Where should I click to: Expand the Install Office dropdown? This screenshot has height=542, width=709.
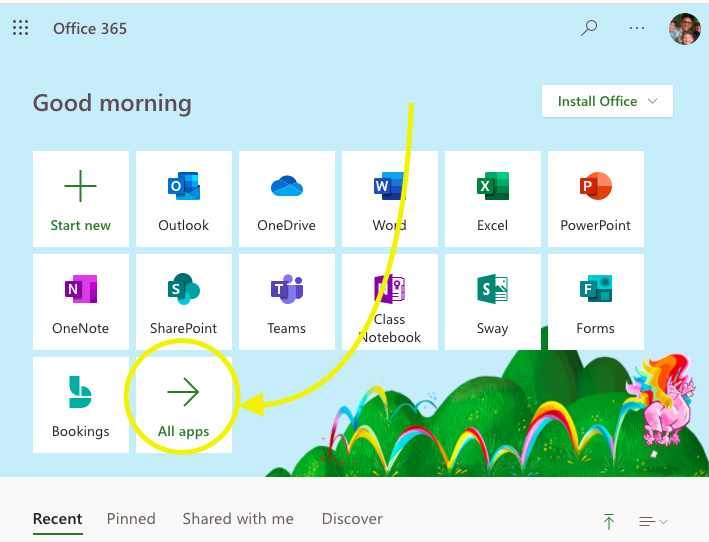607,101
